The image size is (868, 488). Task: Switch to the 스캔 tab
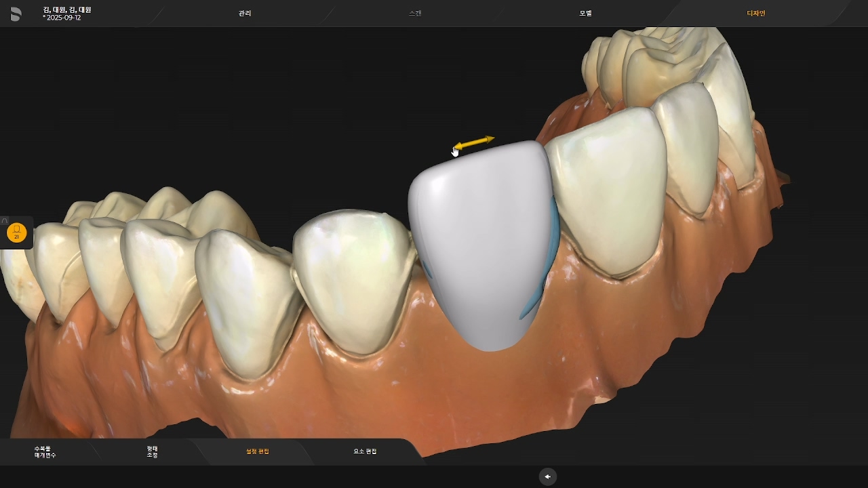point(415,14)
